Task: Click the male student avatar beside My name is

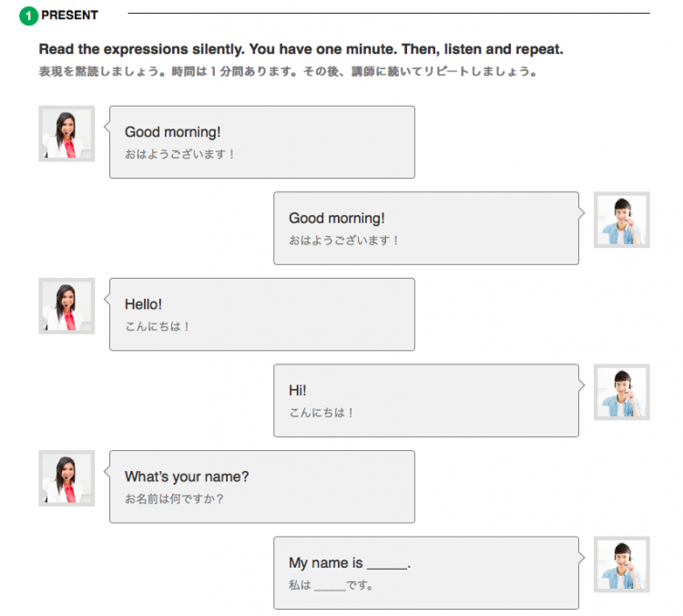Action: [622, 565]
